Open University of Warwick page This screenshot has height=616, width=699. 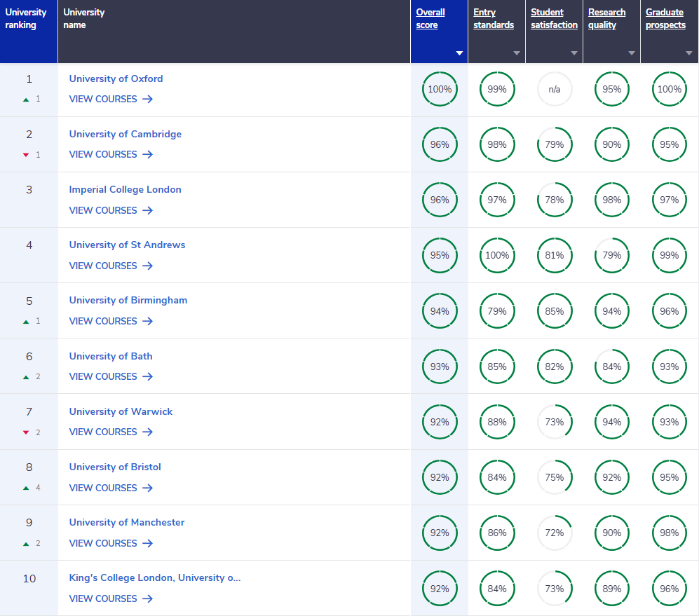pyautogui.click(x=121, y=411)
